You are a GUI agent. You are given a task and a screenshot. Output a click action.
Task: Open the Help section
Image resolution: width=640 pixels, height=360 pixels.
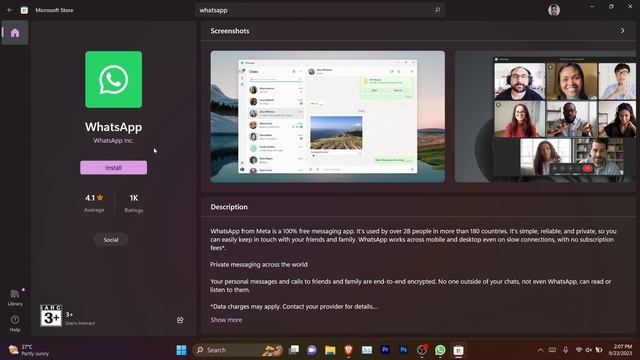(x=15, y=323)
